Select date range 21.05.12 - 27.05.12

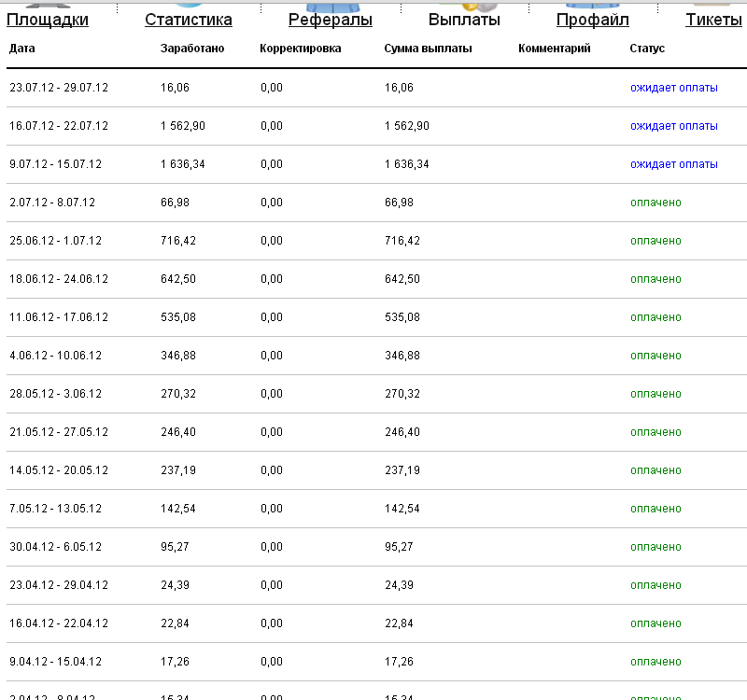coord(59,432)
